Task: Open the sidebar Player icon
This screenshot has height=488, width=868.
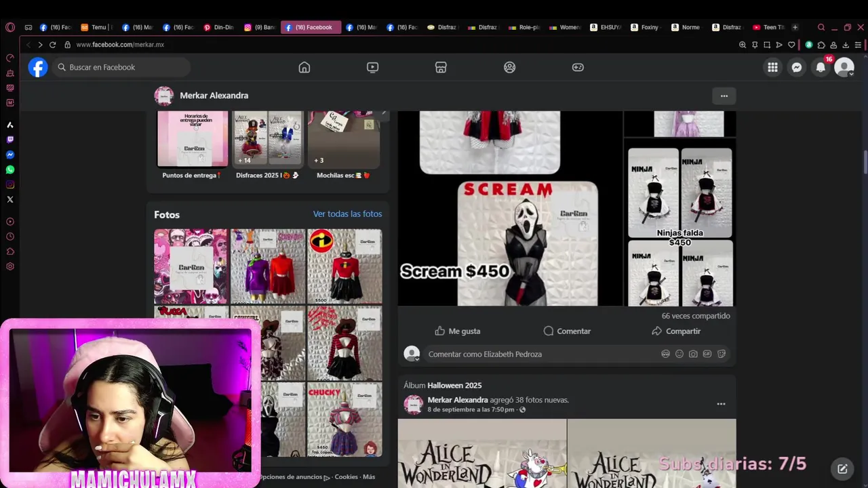Action: pos(9,222)
